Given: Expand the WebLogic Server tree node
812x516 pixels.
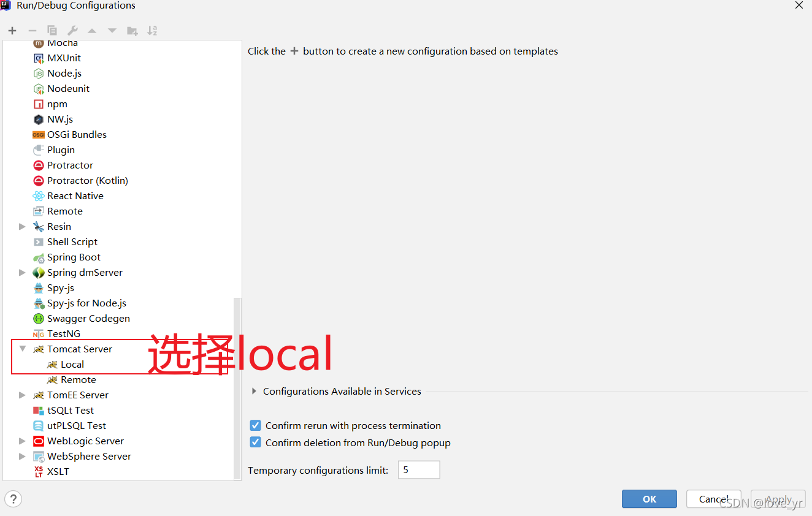Looking at the screenshot, I should point(22,441).
